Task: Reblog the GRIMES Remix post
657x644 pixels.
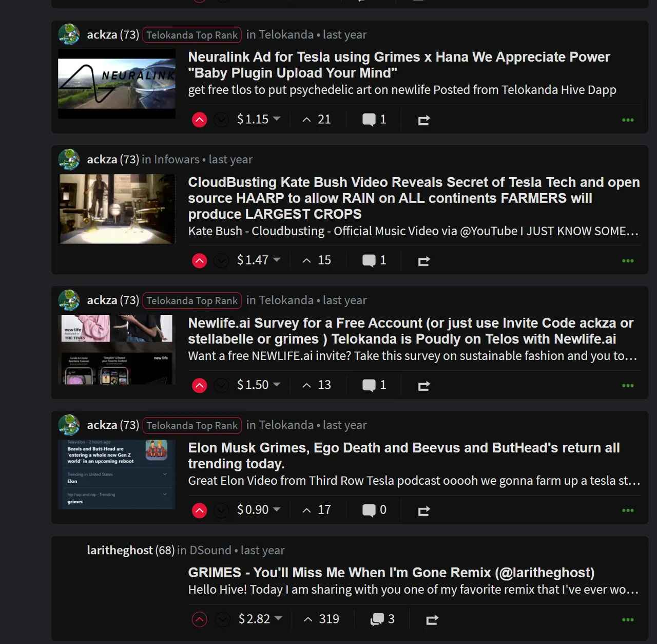Action: (x=432, y=620)
